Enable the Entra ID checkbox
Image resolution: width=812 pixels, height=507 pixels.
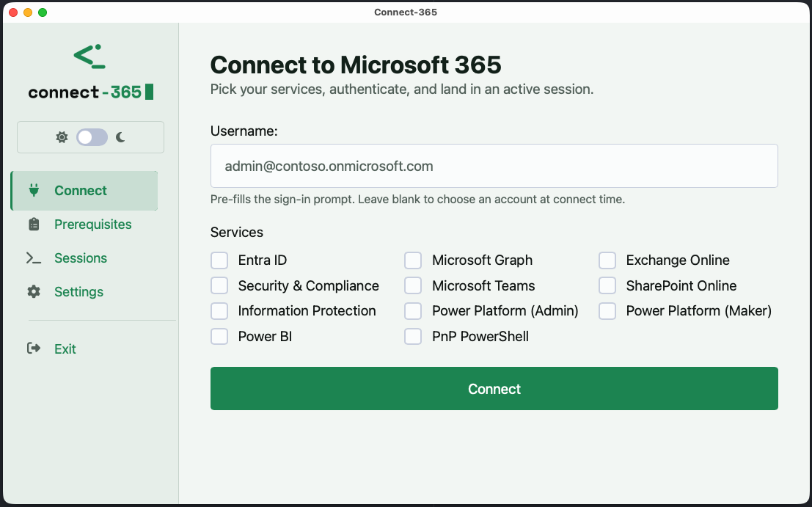click(219, 260)
